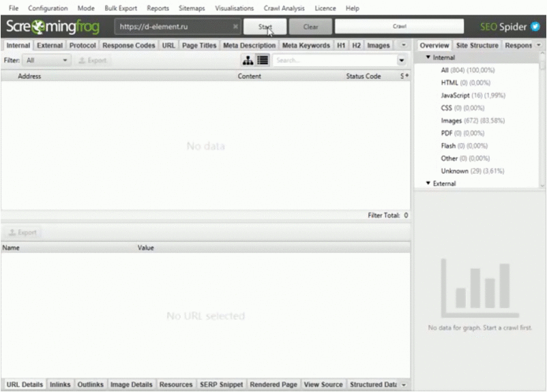547x392 pixels.
Task: Click the Clear button
Action: (x=310, y=27)
